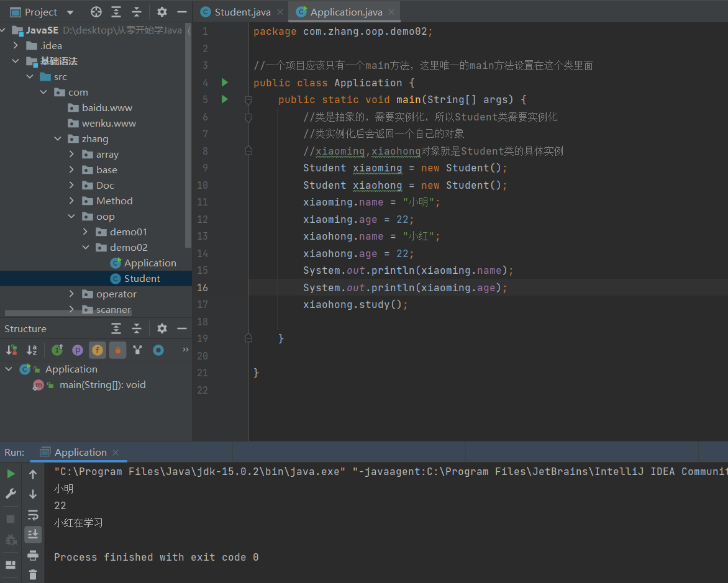Collapse all in Project panel toolbar

point(137,12)
